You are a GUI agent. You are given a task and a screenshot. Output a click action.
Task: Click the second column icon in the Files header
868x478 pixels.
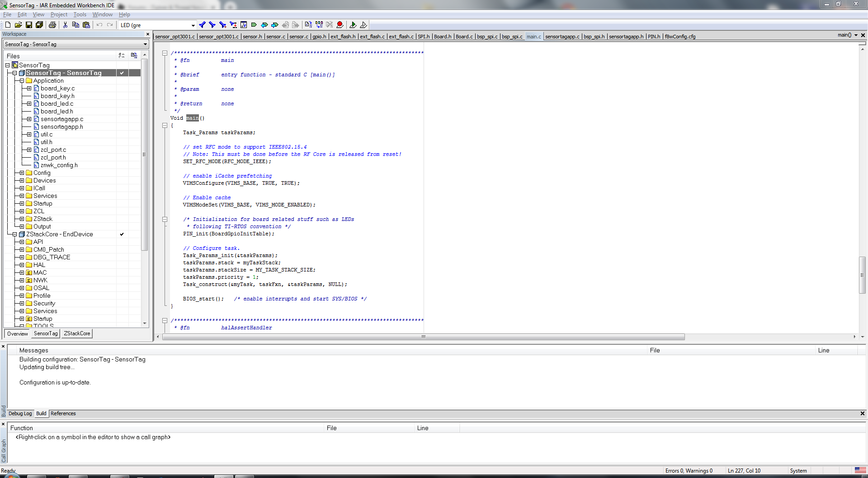click(x=134, y=56)
